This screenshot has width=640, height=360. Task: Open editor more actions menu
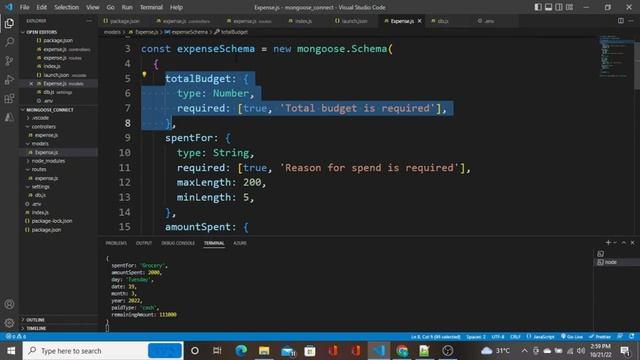click(x=631, y=21)
